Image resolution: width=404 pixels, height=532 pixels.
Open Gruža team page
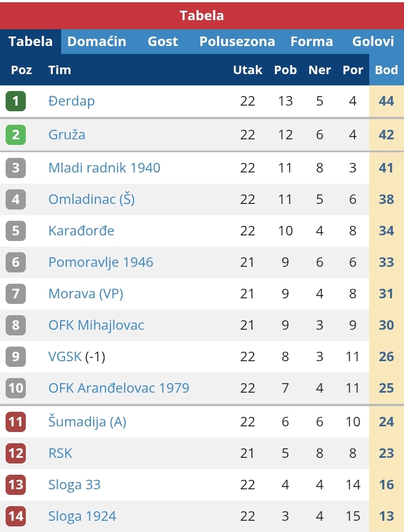pyautogui.click(x=67, y=135)
